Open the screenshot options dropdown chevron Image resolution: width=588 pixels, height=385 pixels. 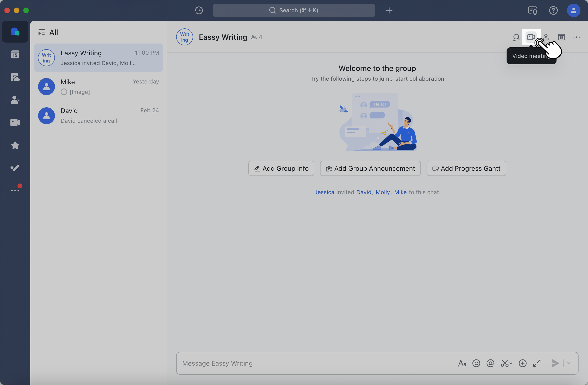click(x=511, y=363)
